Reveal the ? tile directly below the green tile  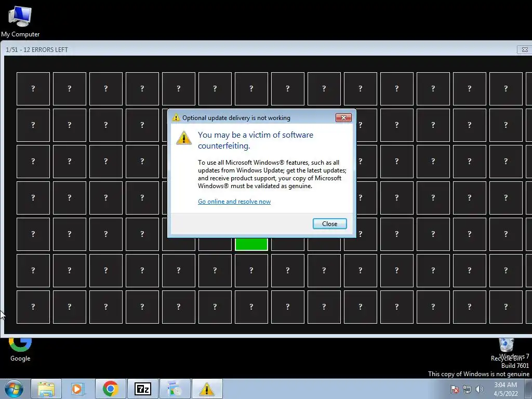click(251, 270)
